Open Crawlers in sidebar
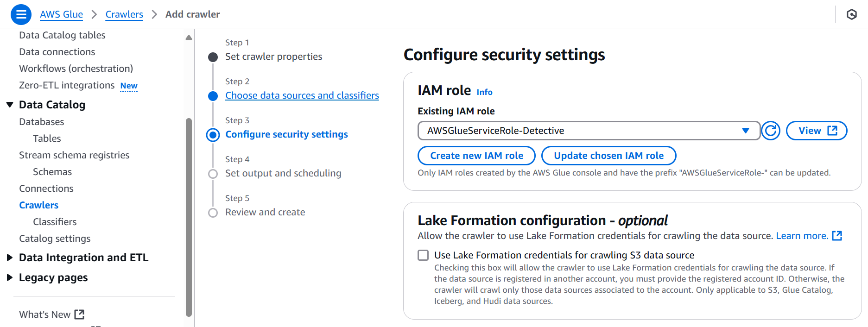Screen dimensions: 868x327 click(x=39, y=205)
